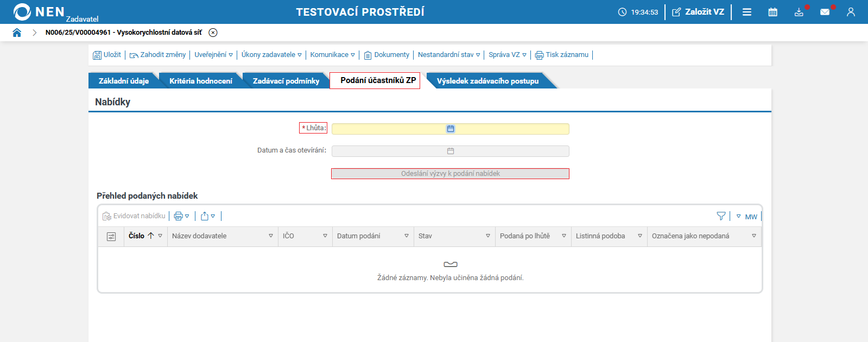The height and width of the screenshot is (342, 868).
Task: Click the Datum podání column header
Action: pyautogui.click(x=359, y=236)
